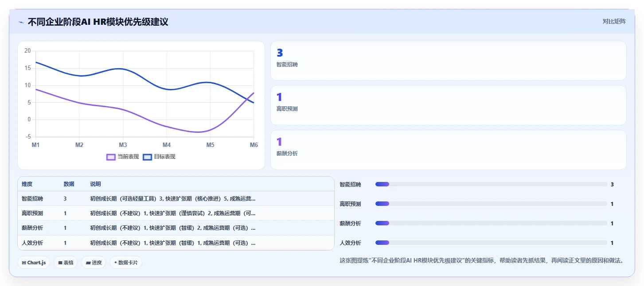This screenshot has height=286, width=644.
Task: Click the 人效分析 progress label
Action: 350,243
